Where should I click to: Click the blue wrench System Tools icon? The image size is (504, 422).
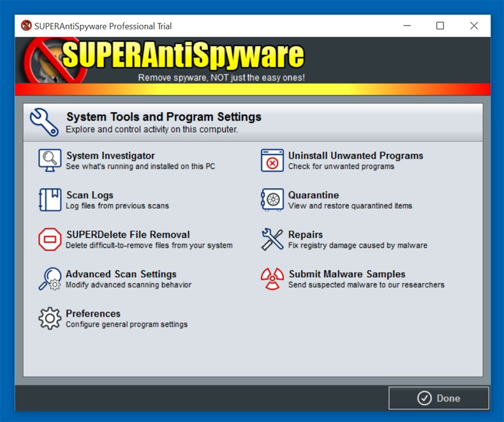click(x=44, y=122)
